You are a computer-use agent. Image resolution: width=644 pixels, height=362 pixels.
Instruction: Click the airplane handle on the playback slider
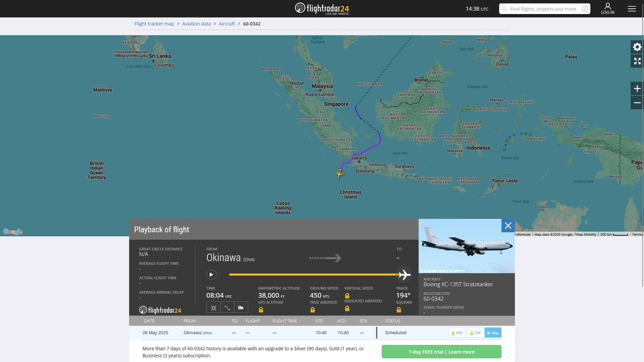tap(404, 275)
